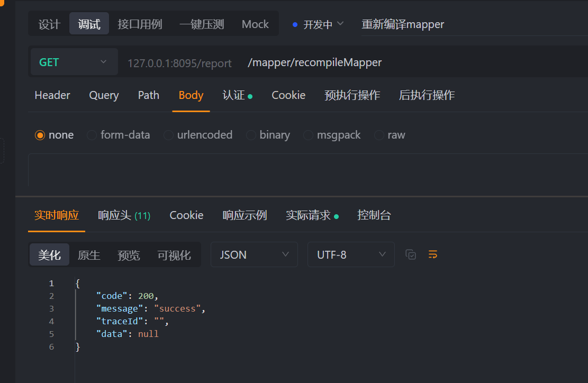Open the 设计 design mode tab

click(49, 24)
